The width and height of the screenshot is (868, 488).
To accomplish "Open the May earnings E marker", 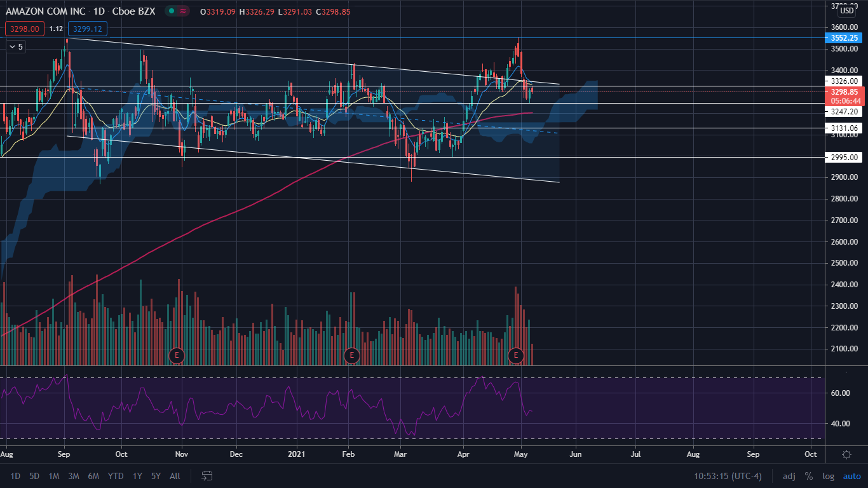I will click(x=515, y=355).
